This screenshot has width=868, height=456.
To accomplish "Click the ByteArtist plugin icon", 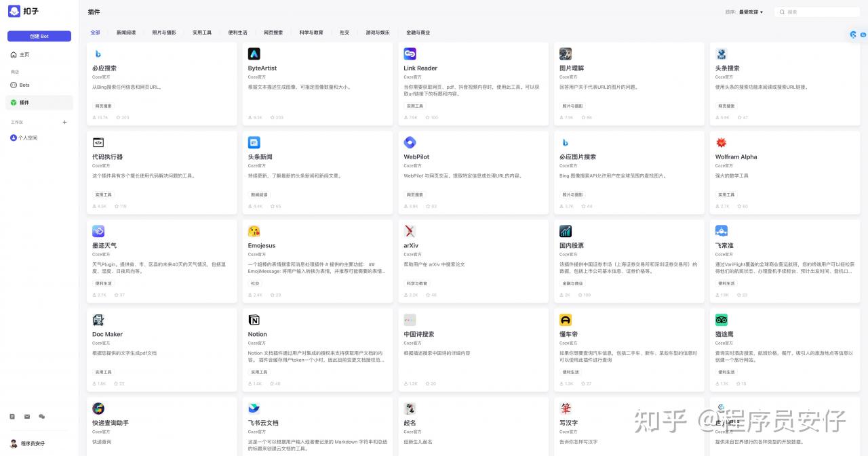I will click(x=254, y=54).
